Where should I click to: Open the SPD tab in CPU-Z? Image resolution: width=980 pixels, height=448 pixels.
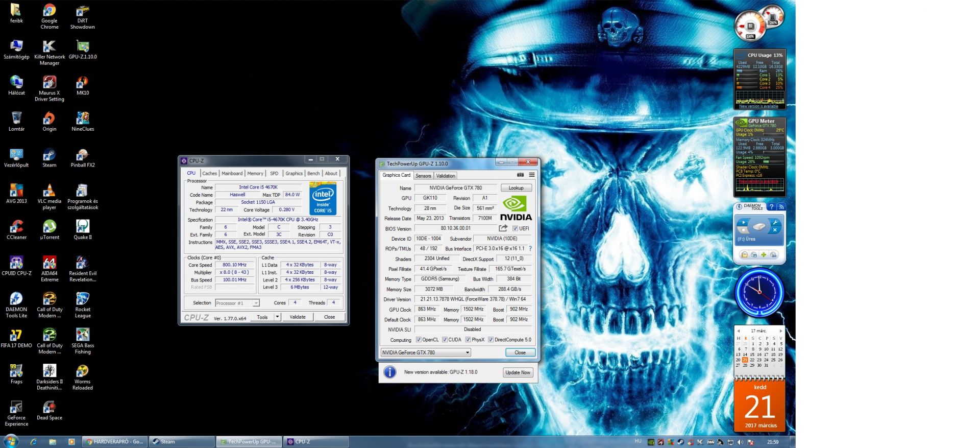[274, 173]
